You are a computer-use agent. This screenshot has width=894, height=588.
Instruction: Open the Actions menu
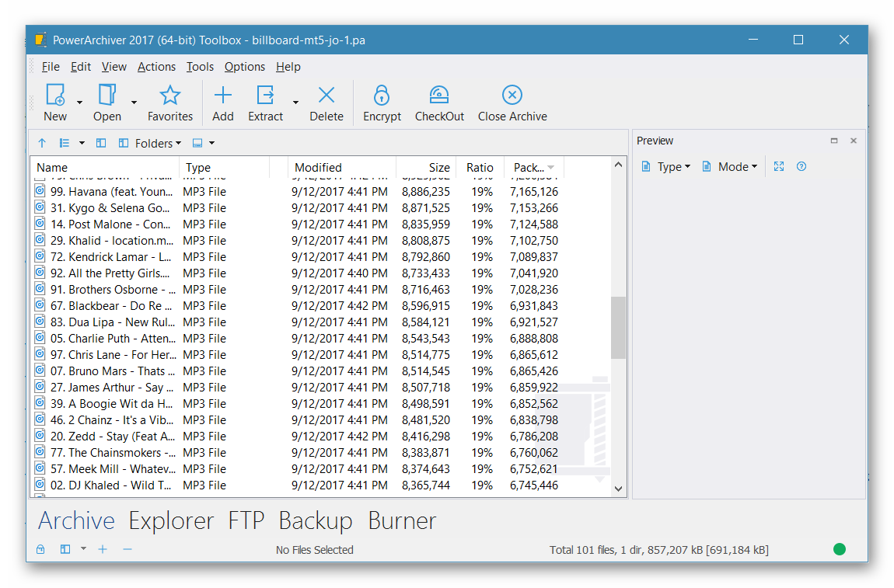coord(156,67)
